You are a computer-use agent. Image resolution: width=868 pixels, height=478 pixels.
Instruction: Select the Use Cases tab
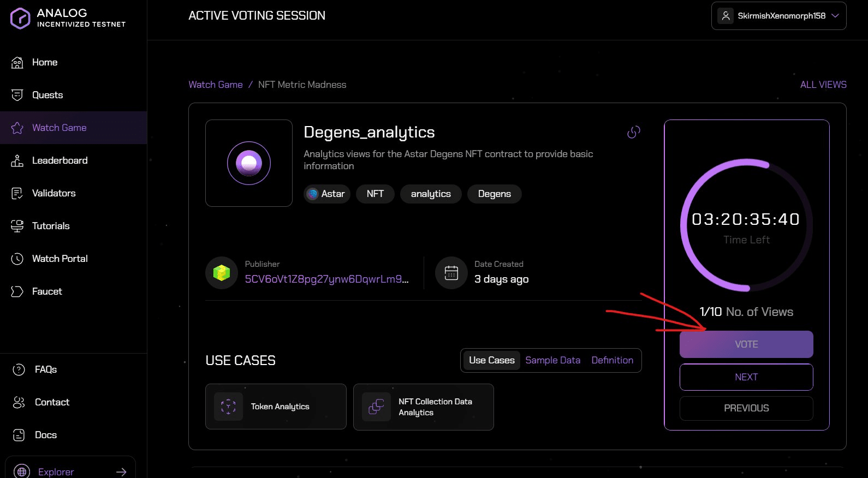click(491, 360)
